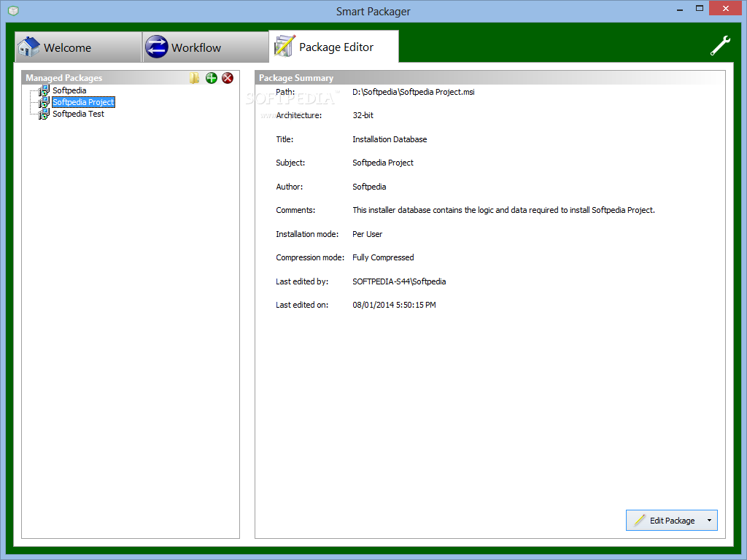
Task: Click the Smart Packager app icon
Action: [13, 10]
